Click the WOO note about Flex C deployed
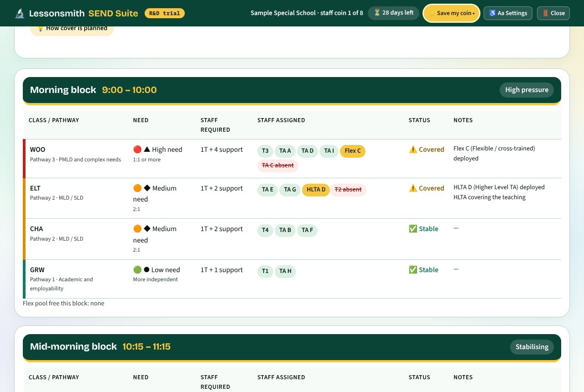Viewport: 584px width, 392px height. pyautogui.click(x=494, y=154)
